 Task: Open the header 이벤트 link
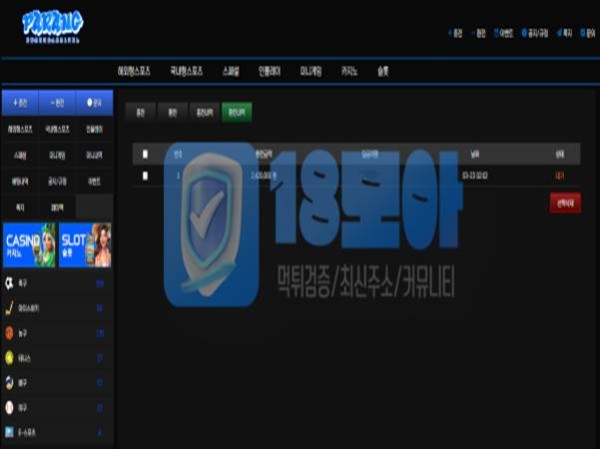[x=504, y=34]
